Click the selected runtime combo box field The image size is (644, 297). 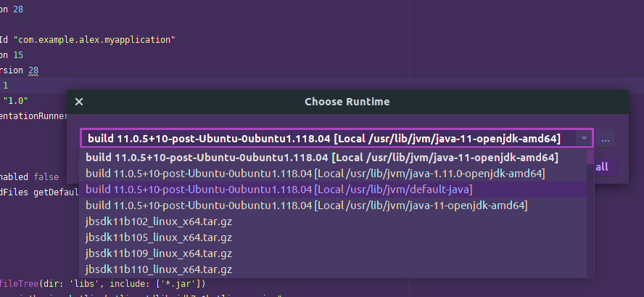[x=337, y=138]
